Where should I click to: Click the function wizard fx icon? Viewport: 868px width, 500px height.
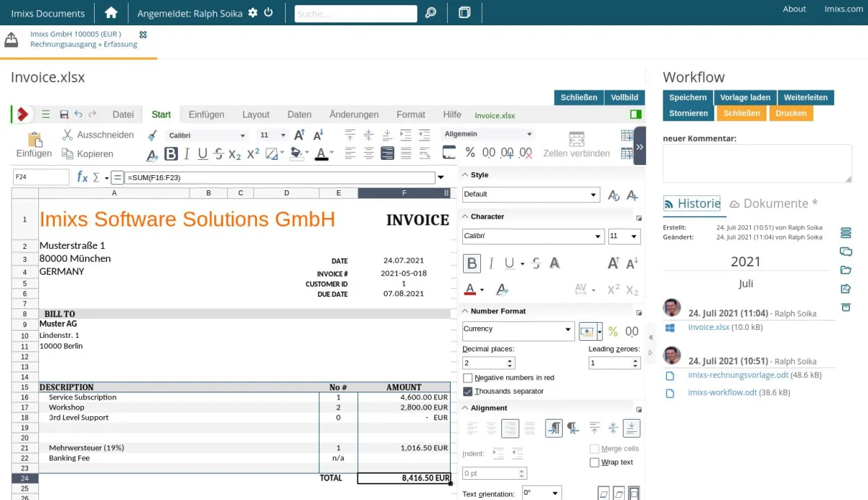click(x=82, y=177)
